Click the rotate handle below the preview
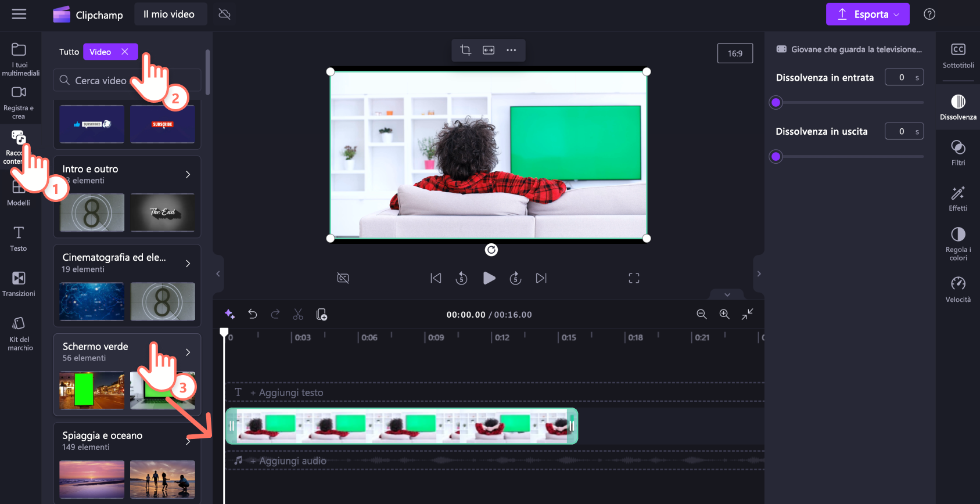The width and height of the screenshot is (980, 504). 491,250
